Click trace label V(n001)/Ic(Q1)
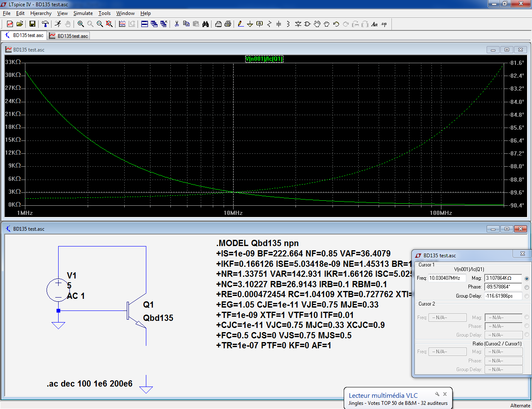This screenshot has height=409, width=532. 264,59
